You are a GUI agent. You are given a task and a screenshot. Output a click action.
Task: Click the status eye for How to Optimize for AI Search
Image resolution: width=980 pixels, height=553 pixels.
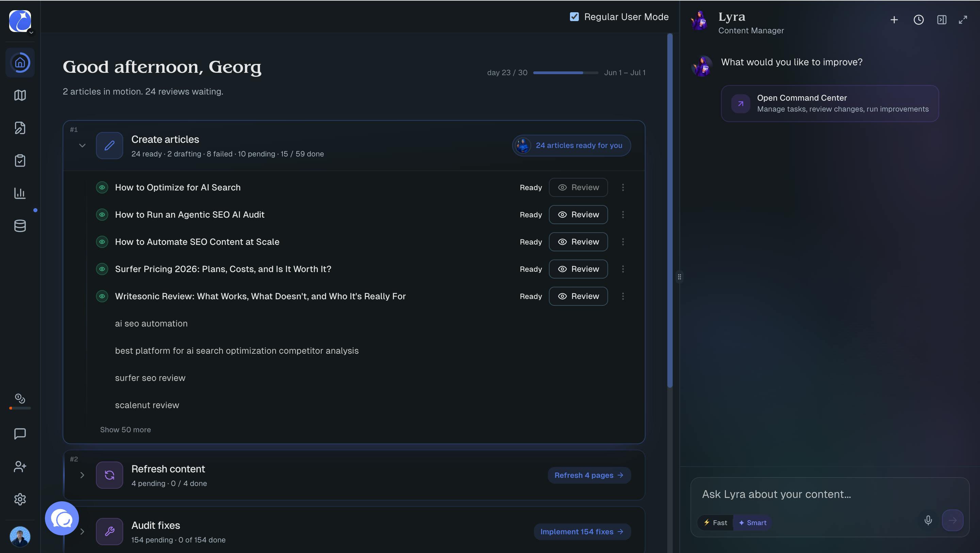[x=102, y=187]
